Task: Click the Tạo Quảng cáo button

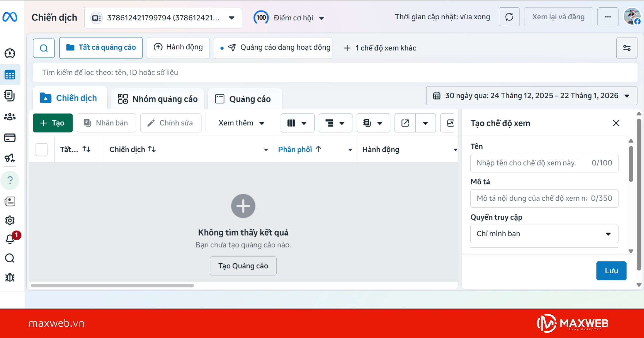Action: [243, 266]
